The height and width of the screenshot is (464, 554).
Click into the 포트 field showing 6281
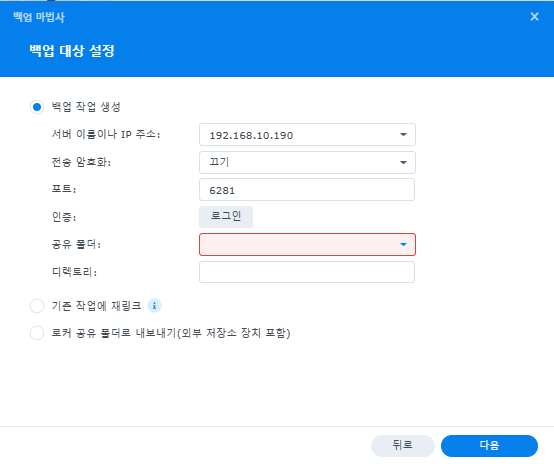click(x=307, y=190)
